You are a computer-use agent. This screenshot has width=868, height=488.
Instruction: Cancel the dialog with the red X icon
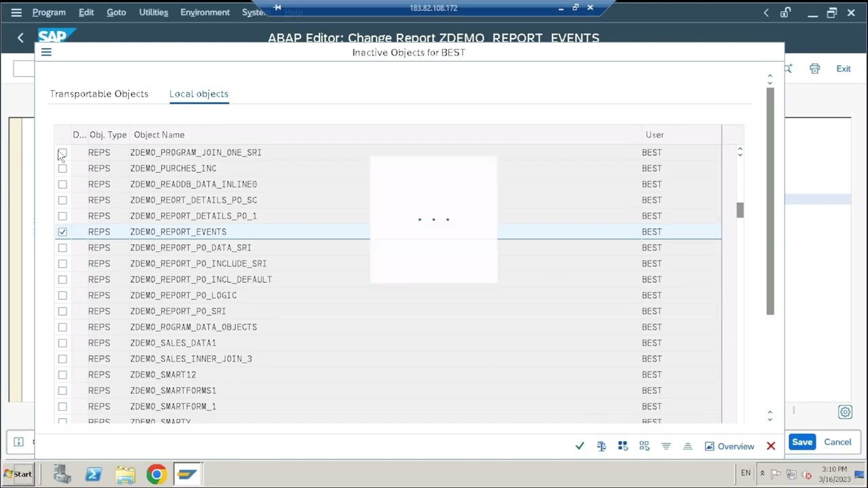(x=771, y=446)
